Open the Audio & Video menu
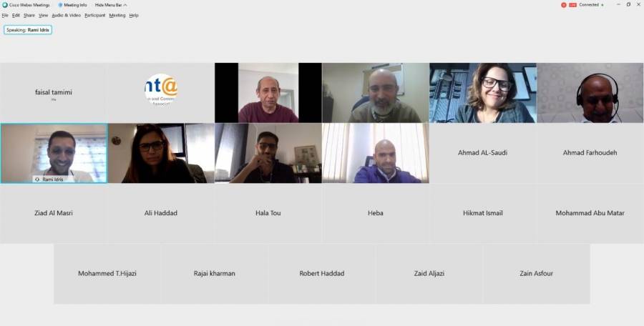The image size is (644, 326). pos(66,15)
